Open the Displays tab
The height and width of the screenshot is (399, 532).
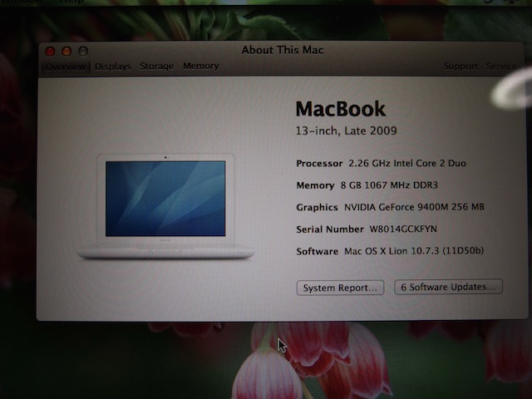click(113, 66)
